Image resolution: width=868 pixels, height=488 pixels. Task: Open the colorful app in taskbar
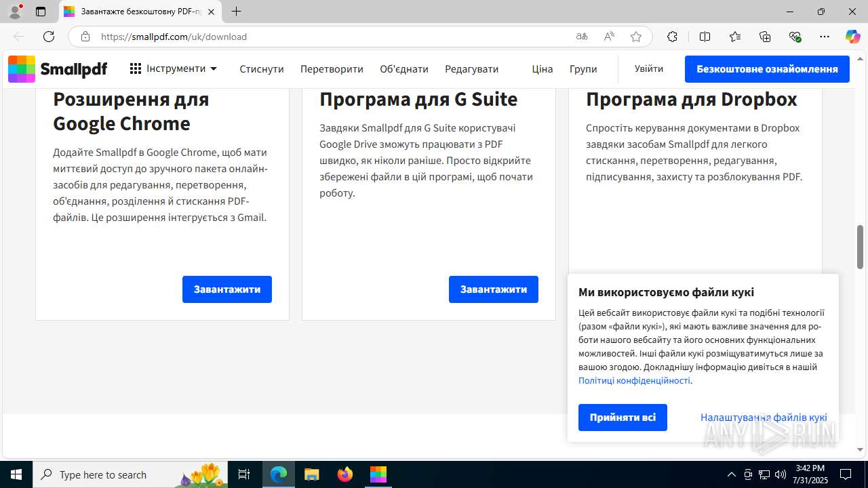click(378, 474)
